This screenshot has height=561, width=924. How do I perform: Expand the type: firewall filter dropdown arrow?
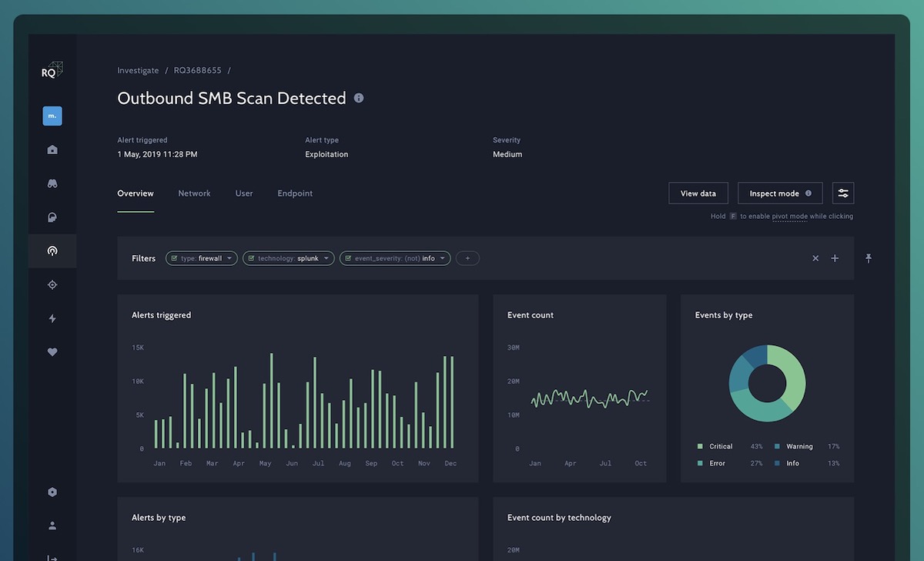pos(229,259)
